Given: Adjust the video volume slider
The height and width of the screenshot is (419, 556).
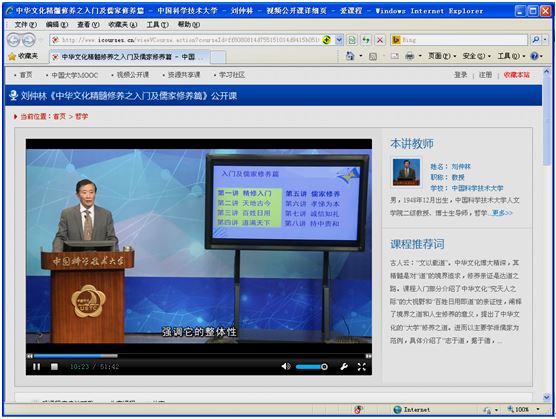Looking at the screenshot, I should point(311,367).
